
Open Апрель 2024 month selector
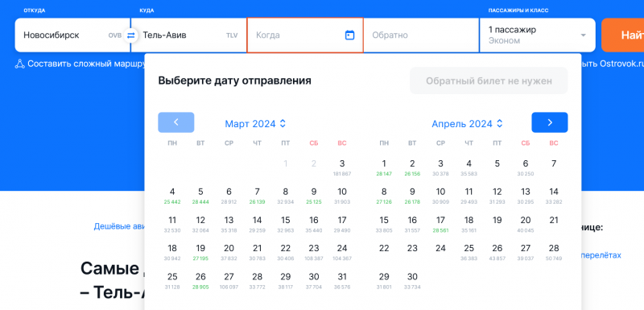pyautogui.click(x=467, y=123)
